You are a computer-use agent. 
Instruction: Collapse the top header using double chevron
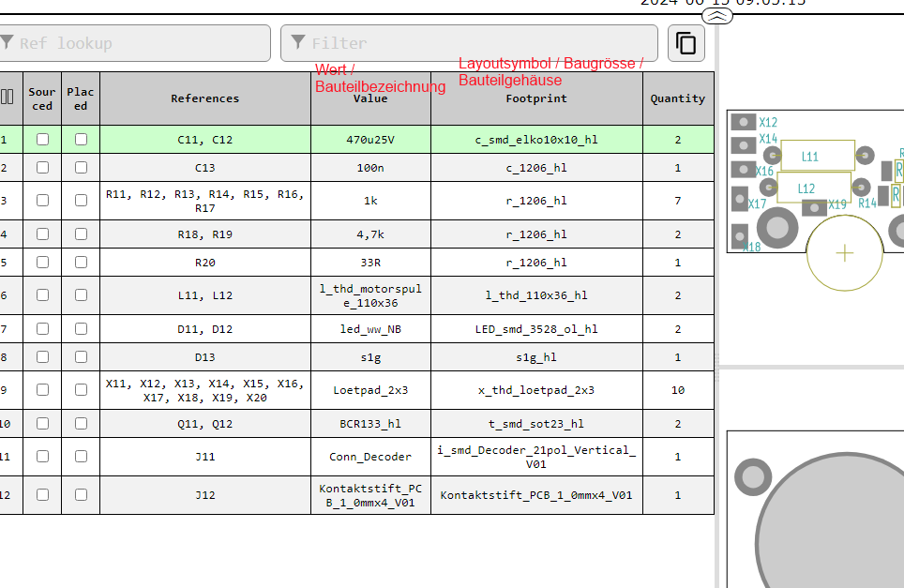click(x=716, y=15)
